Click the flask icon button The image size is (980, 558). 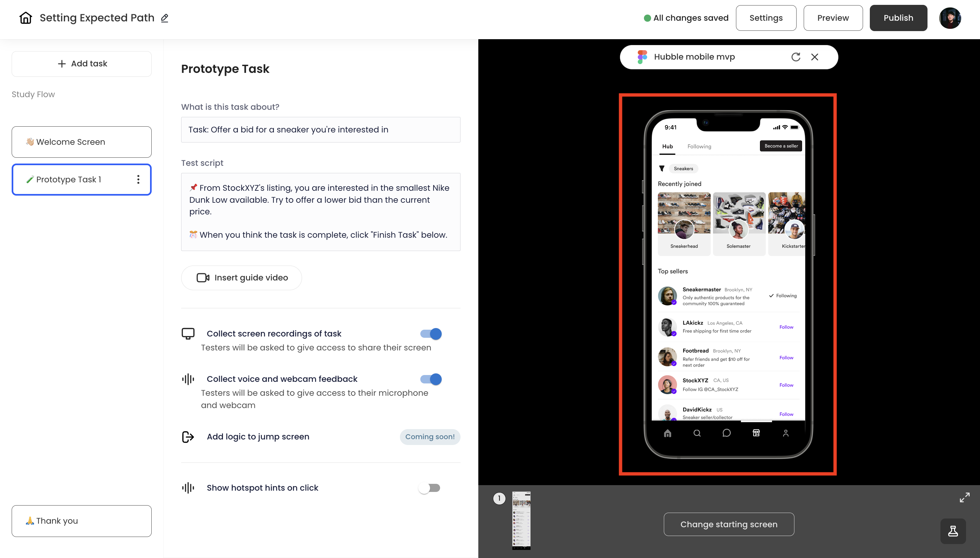pyautogui.click(x=953, y=531)
